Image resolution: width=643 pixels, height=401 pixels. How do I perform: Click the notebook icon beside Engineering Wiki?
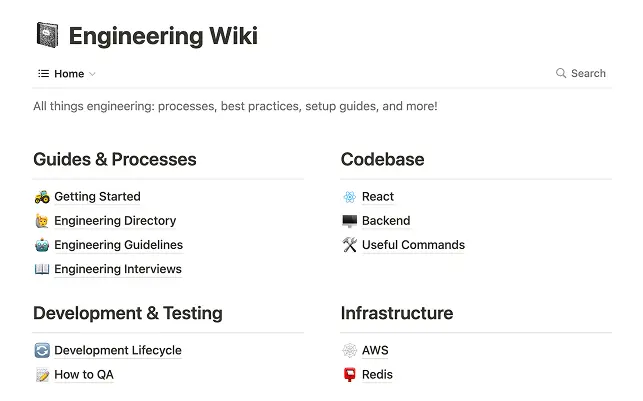[47, 36]
